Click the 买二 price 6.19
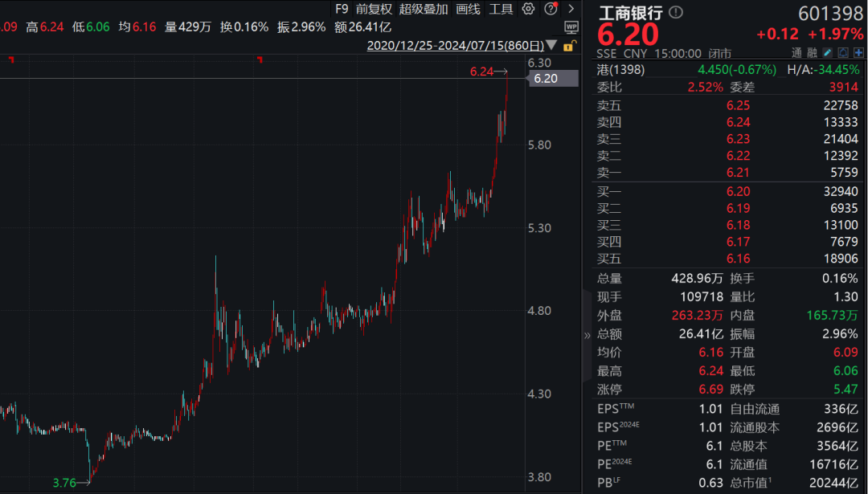 tap(738, 209)
